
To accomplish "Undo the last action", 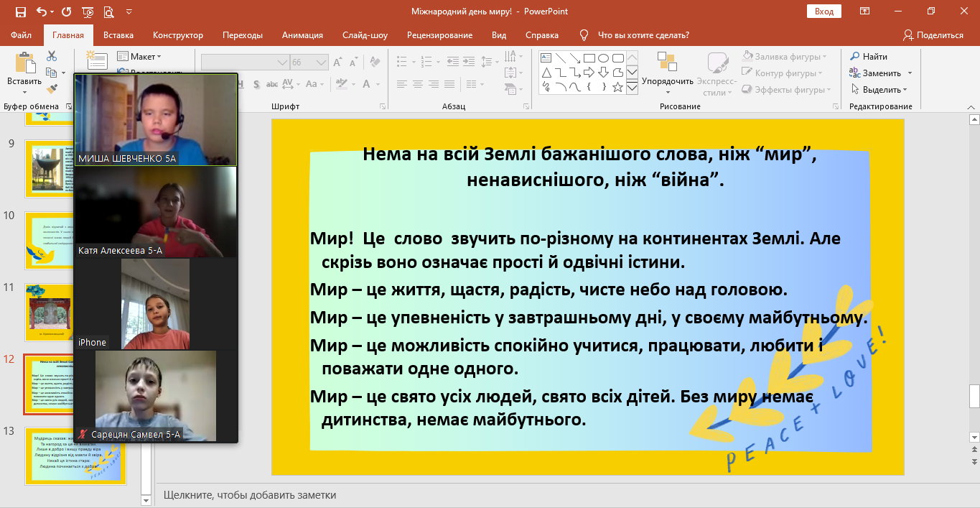I will [x=41, y=11].
